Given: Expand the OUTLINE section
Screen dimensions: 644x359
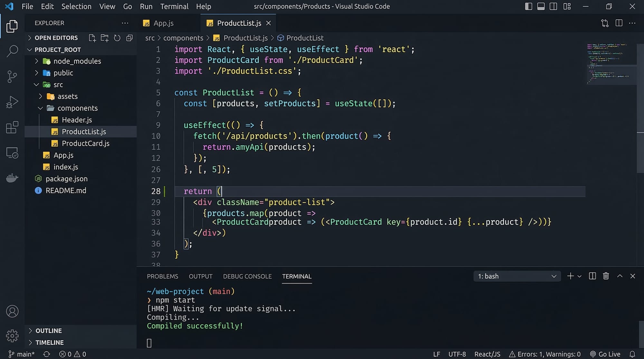Looking at the screenshot, I should pyautogui.click(x=48, y=331).
